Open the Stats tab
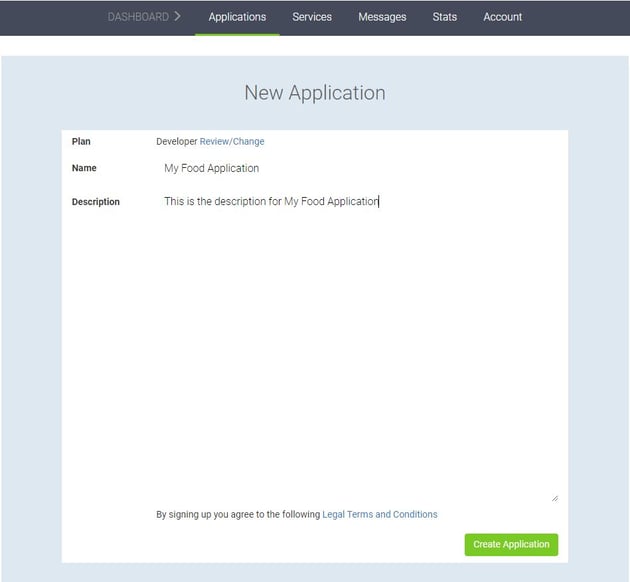The width and height of the screenshot is (630, 582). (x=444, y=17)
